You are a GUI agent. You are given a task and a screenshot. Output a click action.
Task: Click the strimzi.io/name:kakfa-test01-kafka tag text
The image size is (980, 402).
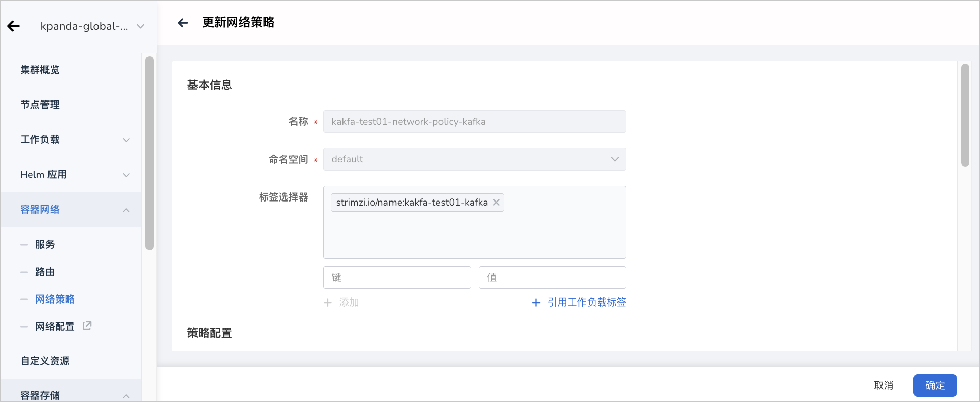tap(412, 203)
